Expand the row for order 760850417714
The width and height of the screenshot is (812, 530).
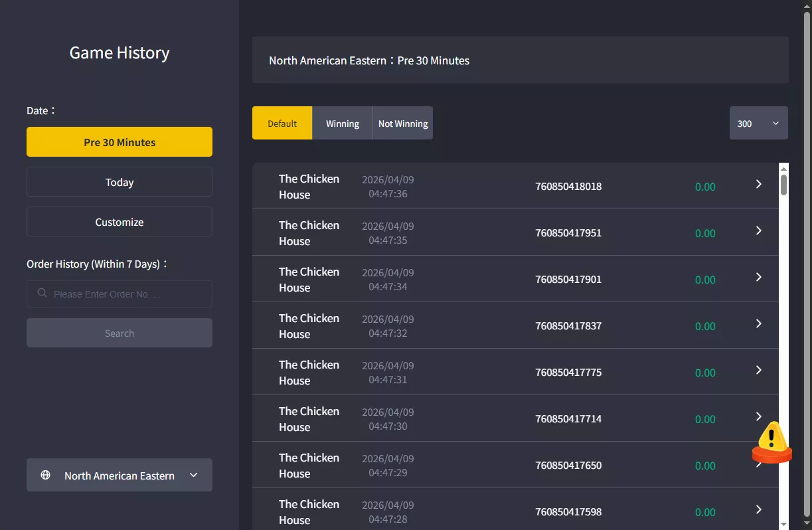tap(759, 416)
